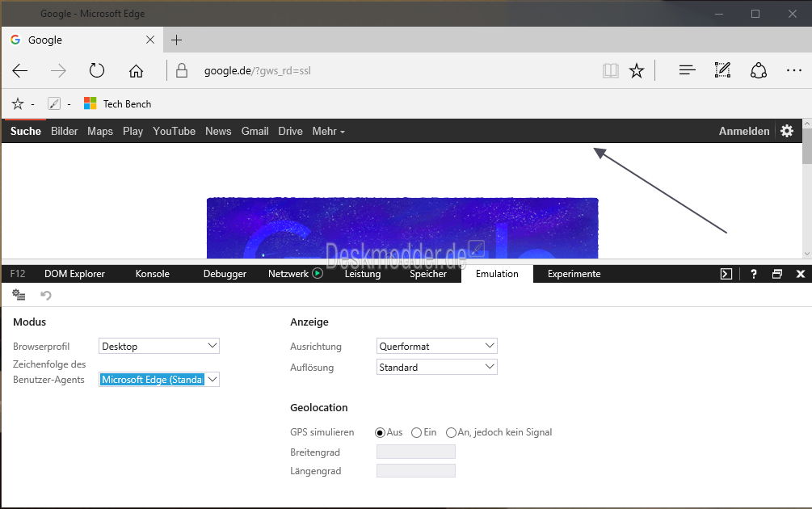Go back with the browser back arrow
The width and height of the screenshot is (812, 509).
(19, 70)
